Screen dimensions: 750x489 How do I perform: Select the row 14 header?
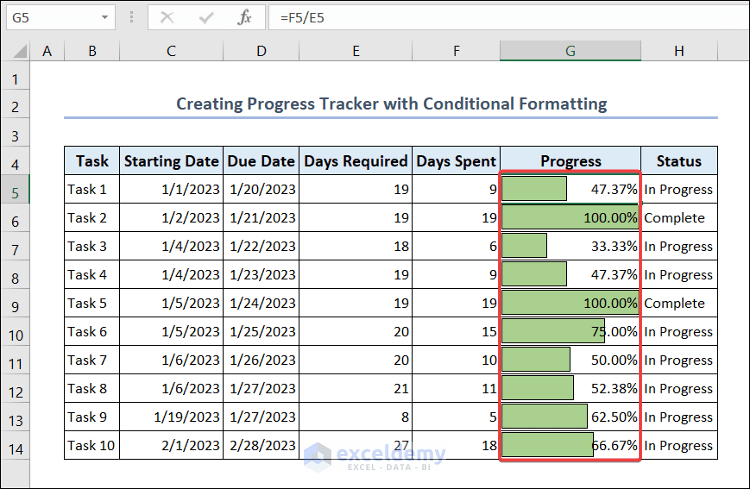(15, 446)
